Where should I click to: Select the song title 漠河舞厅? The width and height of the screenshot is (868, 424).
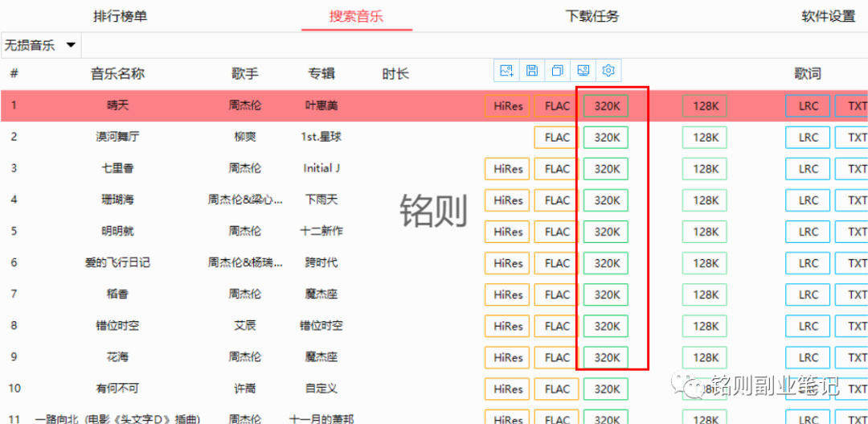click(117, 136)
